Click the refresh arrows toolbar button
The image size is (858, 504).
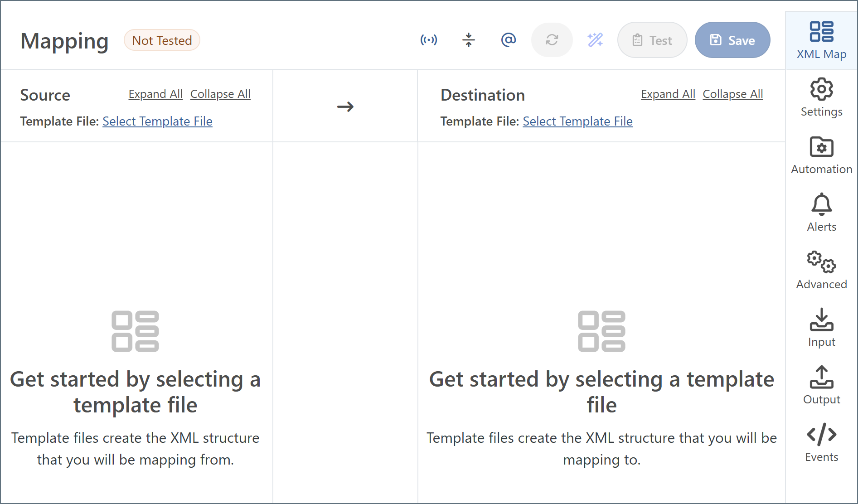pos(552,40)
